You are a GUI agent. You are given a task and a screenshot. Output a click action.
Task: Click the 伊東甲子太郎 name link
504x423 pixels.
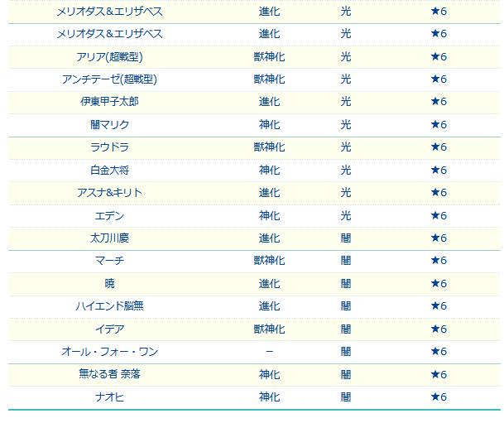click(109, 102)
